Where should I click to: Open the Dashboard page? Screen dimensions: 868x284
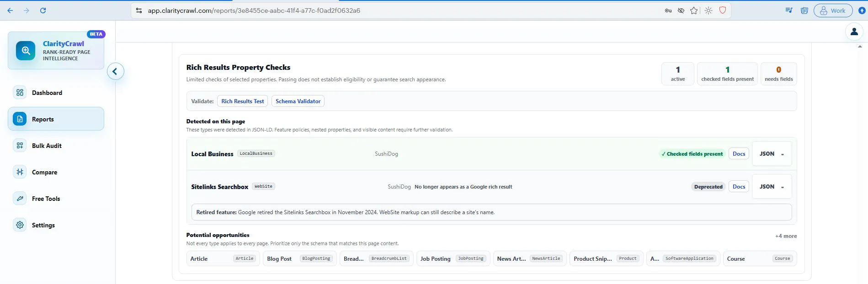[x=56, y=93]
